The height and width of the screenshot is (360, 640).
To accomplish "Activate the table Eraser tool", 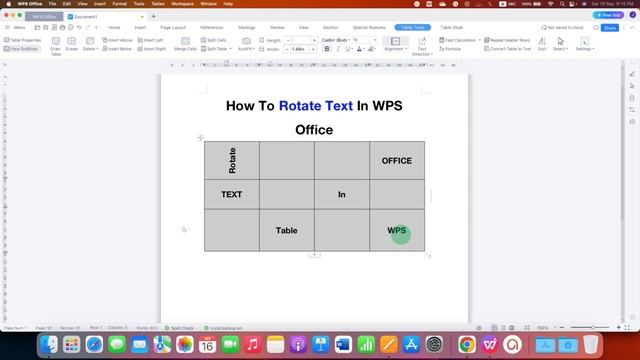I will (72, 44).
